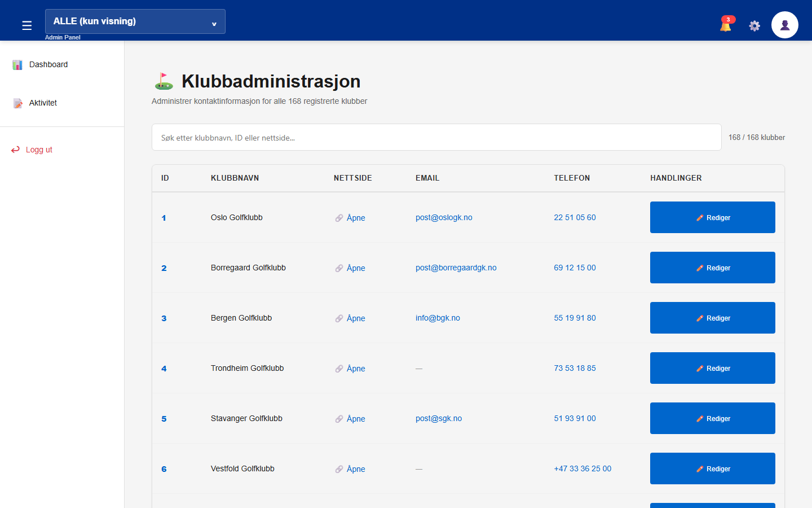This screenshot has height=508, width=812.
Task: Click Dashboard chart icon in sidebar
Action: pyautogui.click(x=17, y=65)
